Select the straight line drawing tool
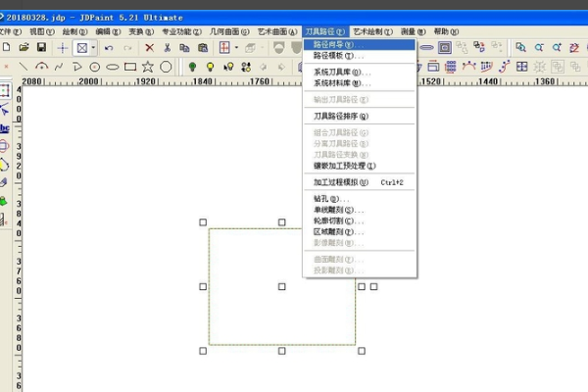The width and height of the screenshot is (588, 392). coord(24,67)
